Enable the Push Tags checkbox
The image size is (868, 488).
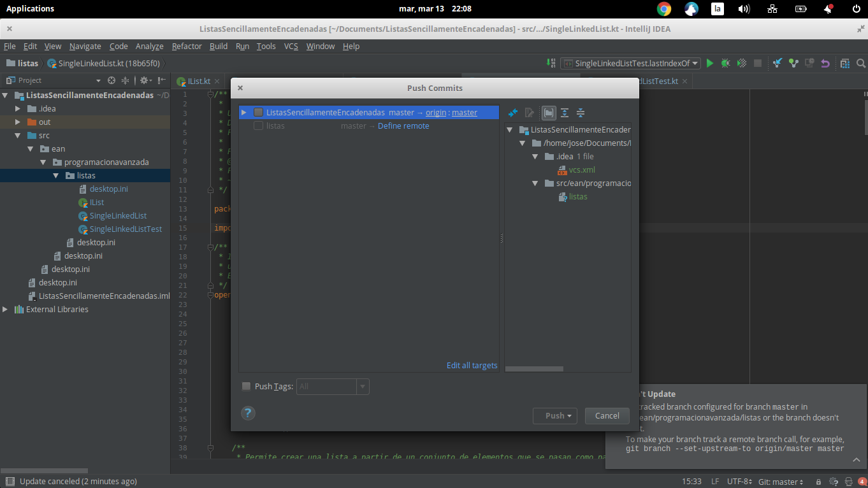coord(246,386)
